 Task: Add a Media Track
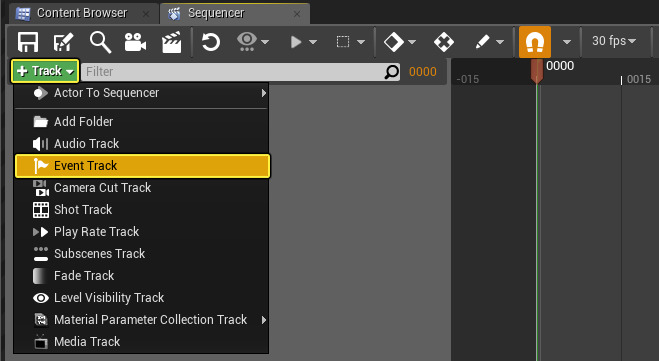click(x=142, y=342)
